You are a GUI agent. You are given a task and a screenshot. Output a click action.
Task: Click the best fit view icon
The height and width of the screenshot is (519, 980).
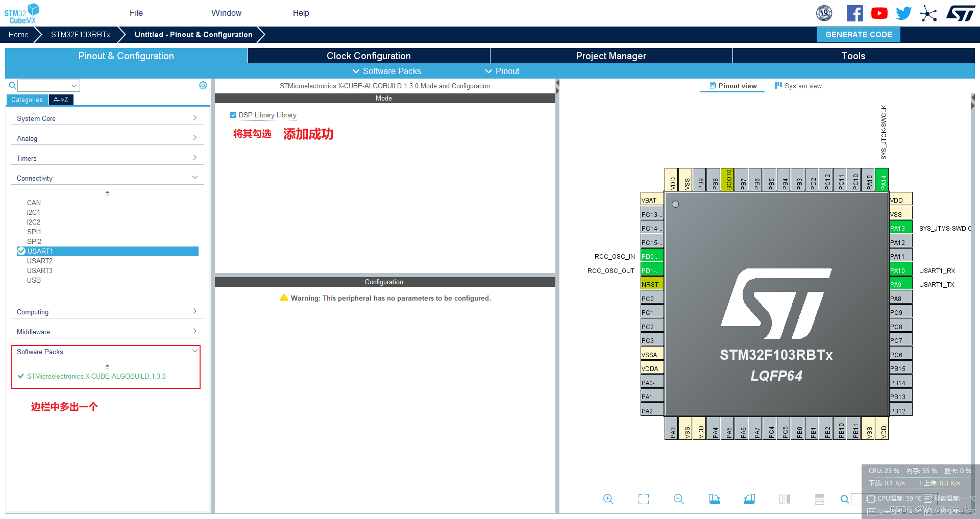643,499
